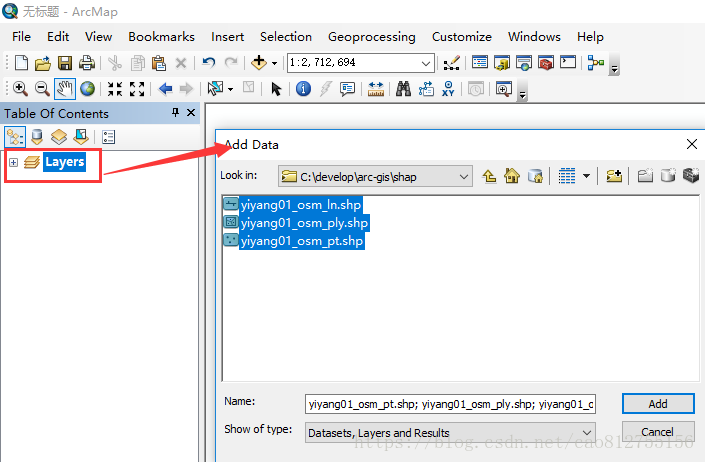The width and height of the screenshot is (705, 462).
Task: Go up one folder level
Action: tap(489, 176)
